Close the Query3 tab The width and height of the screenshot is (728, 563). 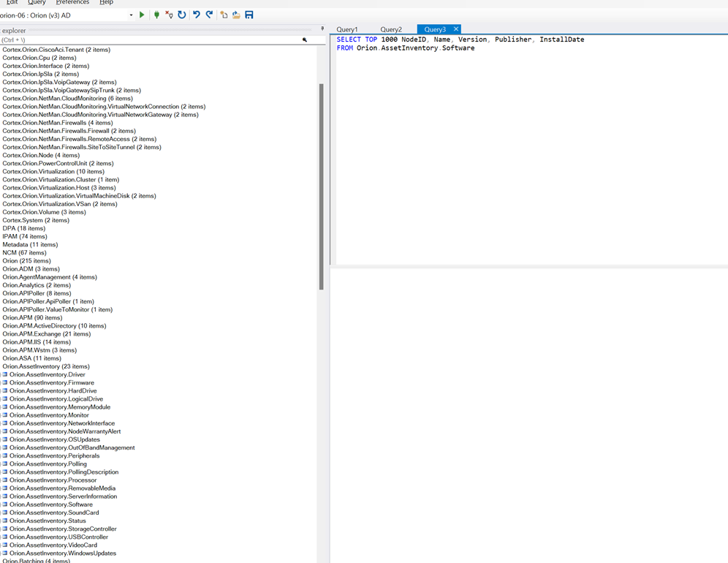point(456,29)
